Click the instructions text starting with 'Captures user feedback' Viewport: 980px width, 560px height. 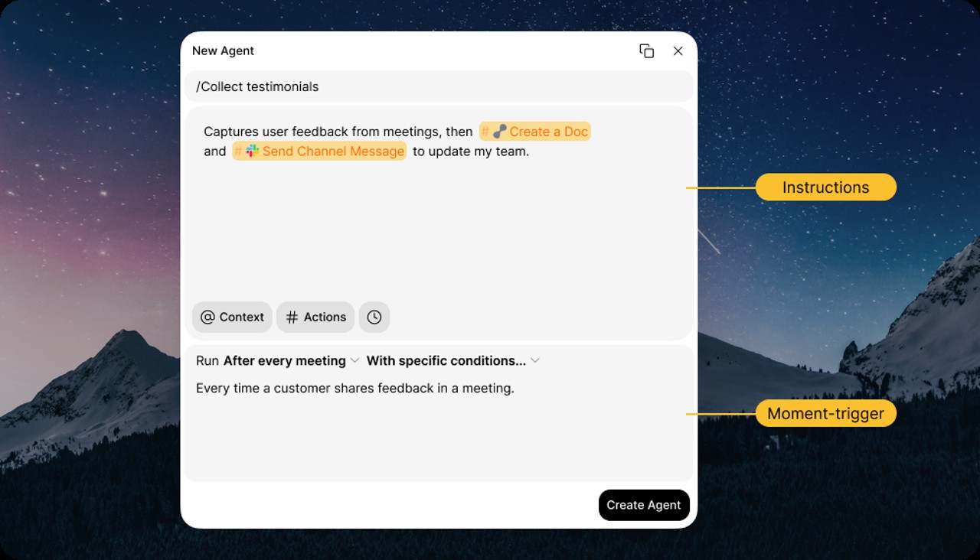[x=338, y=132]
